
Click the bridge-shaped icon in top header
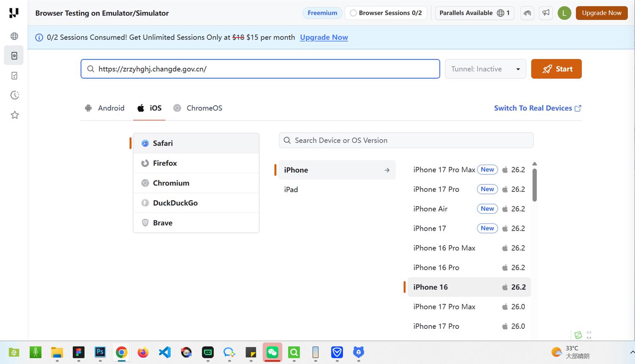(527, 13)
